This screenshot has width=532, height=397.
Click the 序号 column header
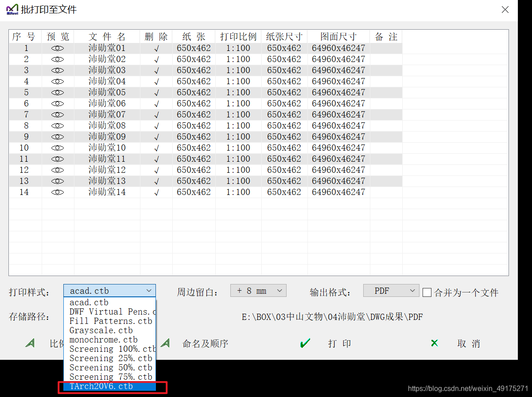pyautogui.click(x=25, y=37)
